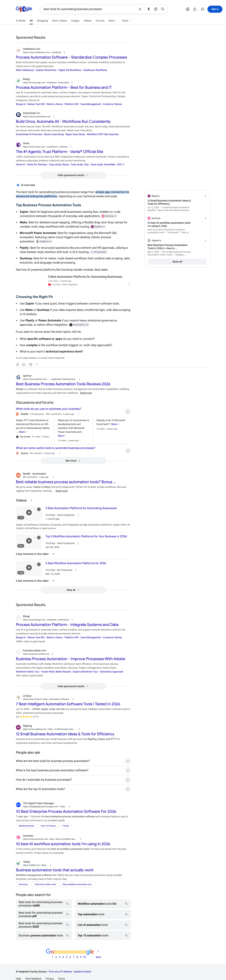Image resolution: width=226 pixels, height=980 pixels.
Task: Open three-dot menu for Vanta ad
Action: click(70, 147)
